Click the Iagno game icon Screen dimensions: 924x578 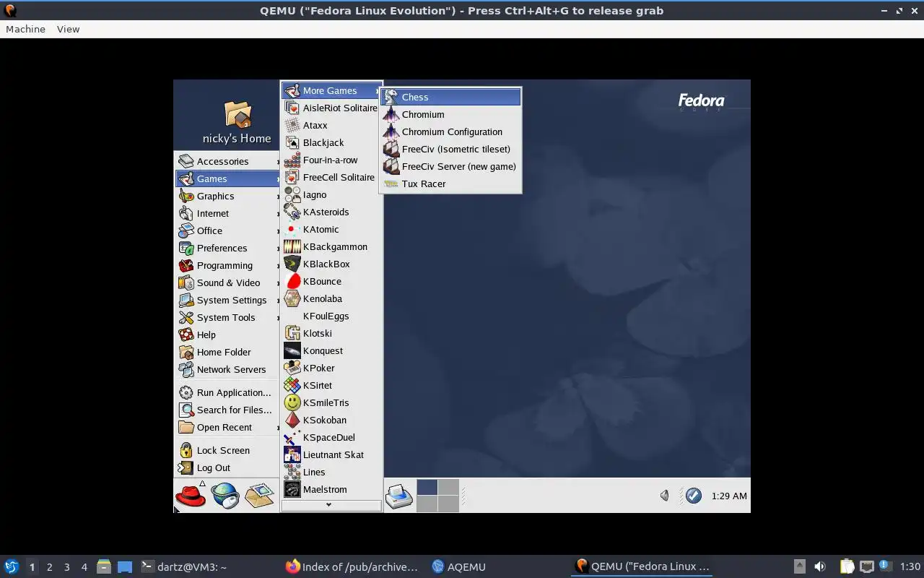click(x=292, y=194)
